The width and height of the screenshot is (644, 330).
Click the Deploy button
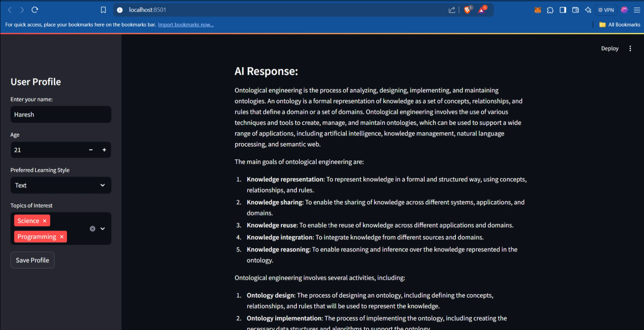[610, 49]
